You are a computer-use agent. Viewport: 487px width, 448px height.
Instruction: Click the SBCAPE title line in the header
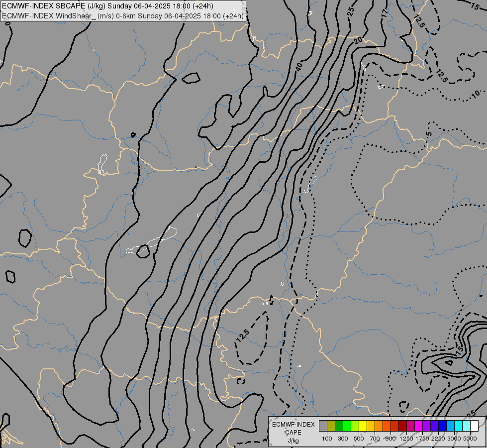[x=107, y=6]
